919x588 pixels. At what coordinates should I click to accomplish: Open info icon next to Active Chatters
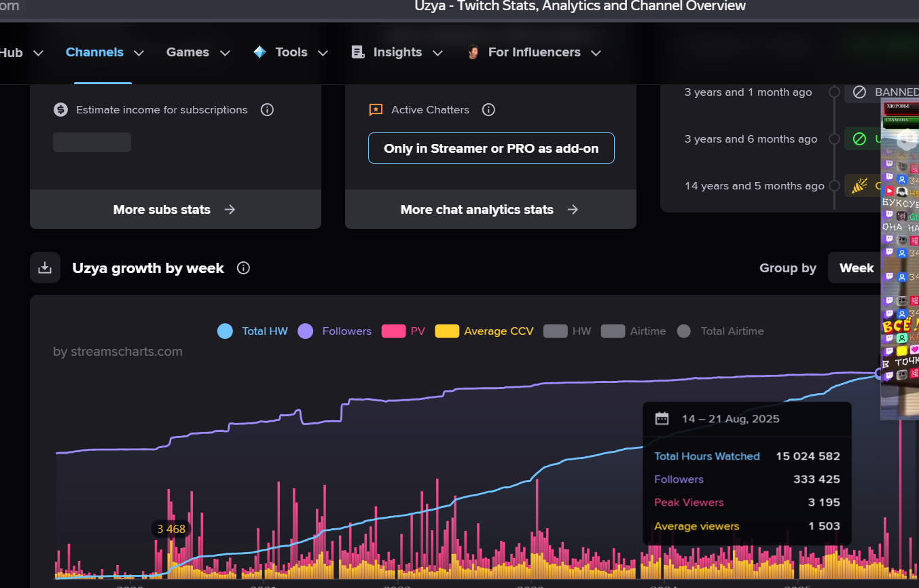click(x=488, y=109)
